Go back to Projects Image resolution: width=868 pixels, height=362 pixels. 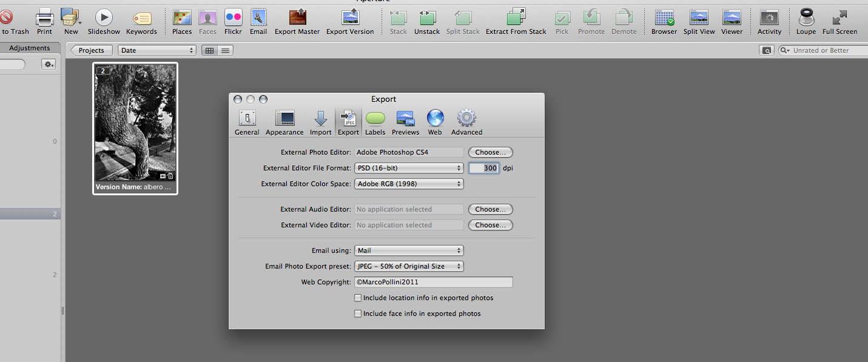point(90,50)
